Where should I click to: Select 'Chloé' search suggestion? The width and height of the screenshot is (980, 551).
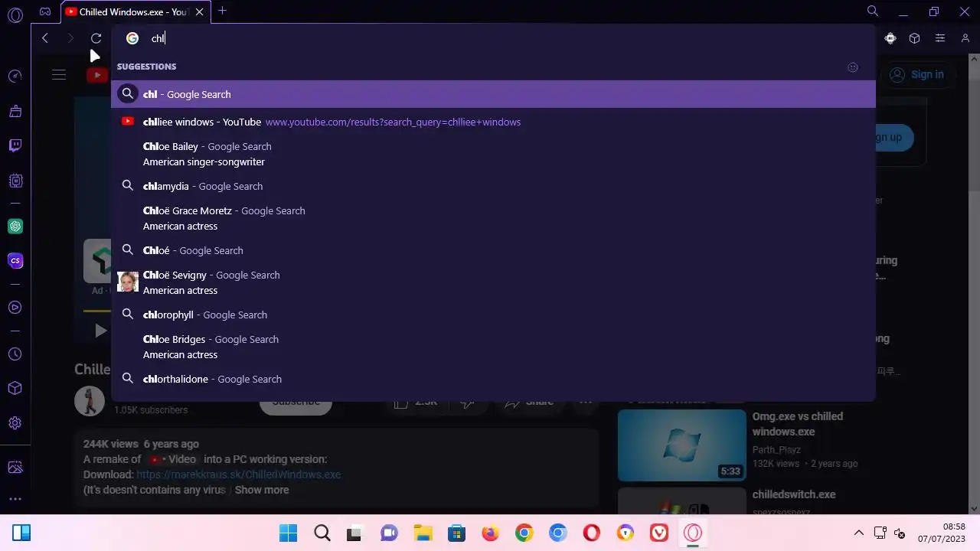(x=493, y=250)
